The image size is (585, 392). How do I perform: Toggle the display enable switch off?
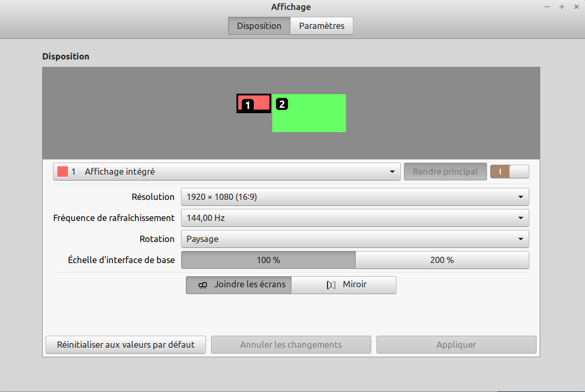pos(509,172)
